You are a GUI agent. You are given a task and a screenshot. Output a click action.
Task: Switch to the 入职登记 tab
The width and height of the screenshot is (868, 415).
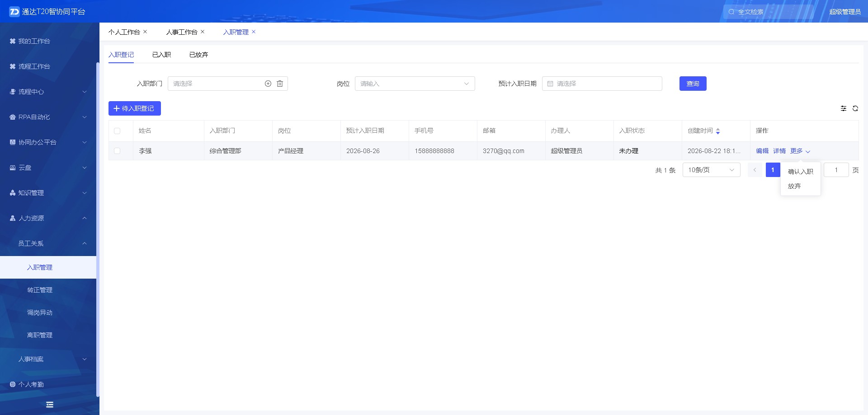pyautogui.click(x=121, y=55)
